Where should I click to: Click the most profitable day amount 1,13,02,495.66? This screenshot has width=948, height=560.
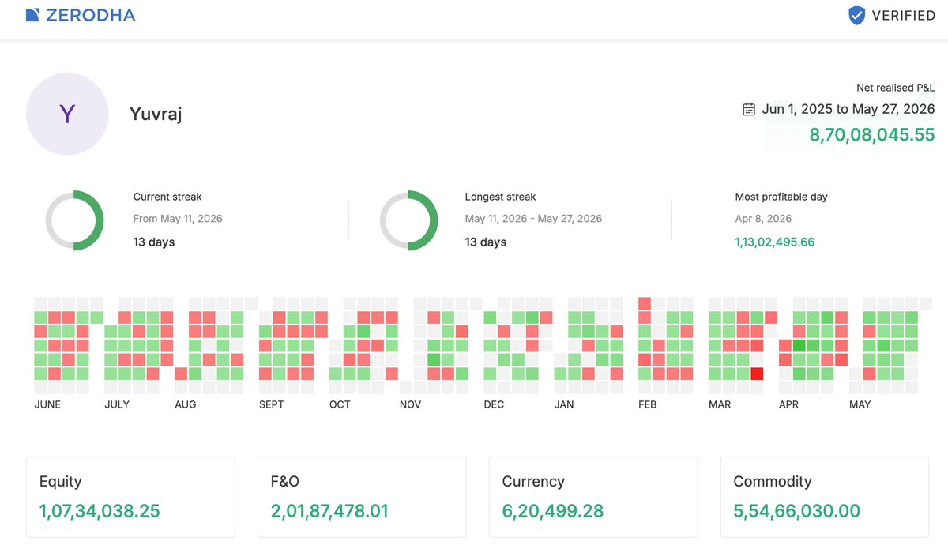[775, 242]
